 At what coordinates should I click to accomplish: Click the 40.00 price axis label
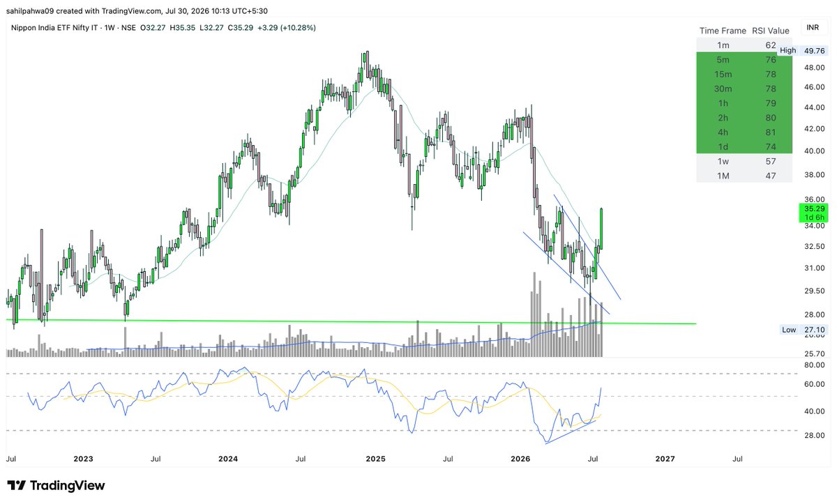point(815,151)
